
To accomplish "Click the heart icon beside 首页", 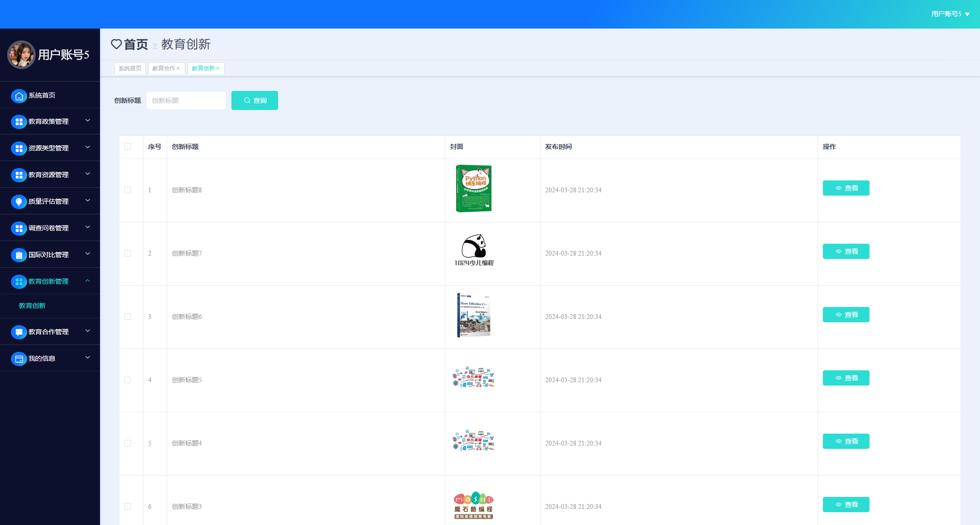I will point(116,44).
